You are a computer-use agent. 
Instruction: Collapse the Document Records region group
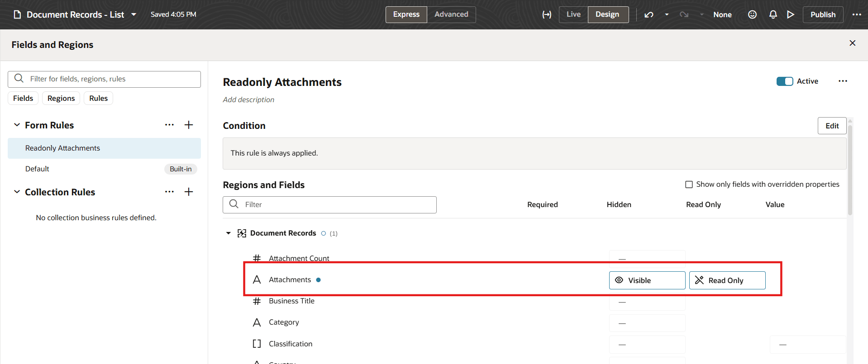click(229, 233)
